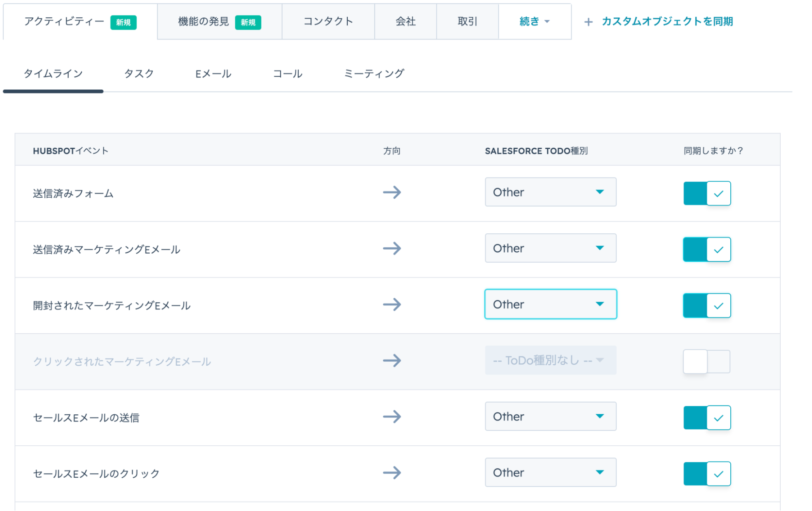812x511 pixels.
Task: Click the direction arrow for 開封されたマーケティングEメール
Action: (392, 304)
